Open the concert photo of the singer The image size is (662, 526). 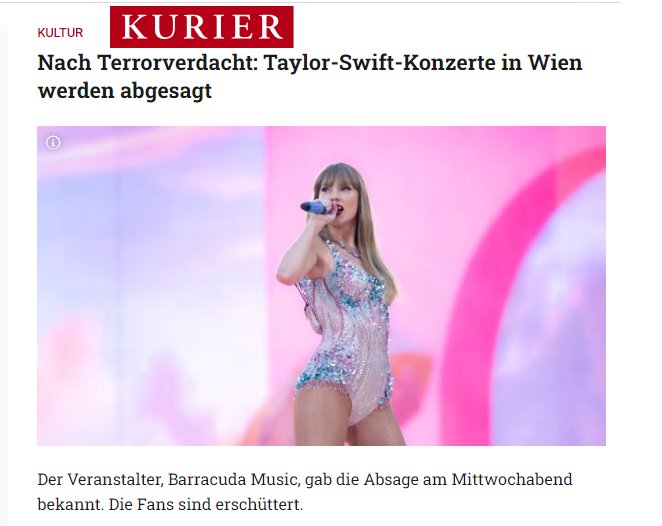pyautogui.click(x=321, y=286)
